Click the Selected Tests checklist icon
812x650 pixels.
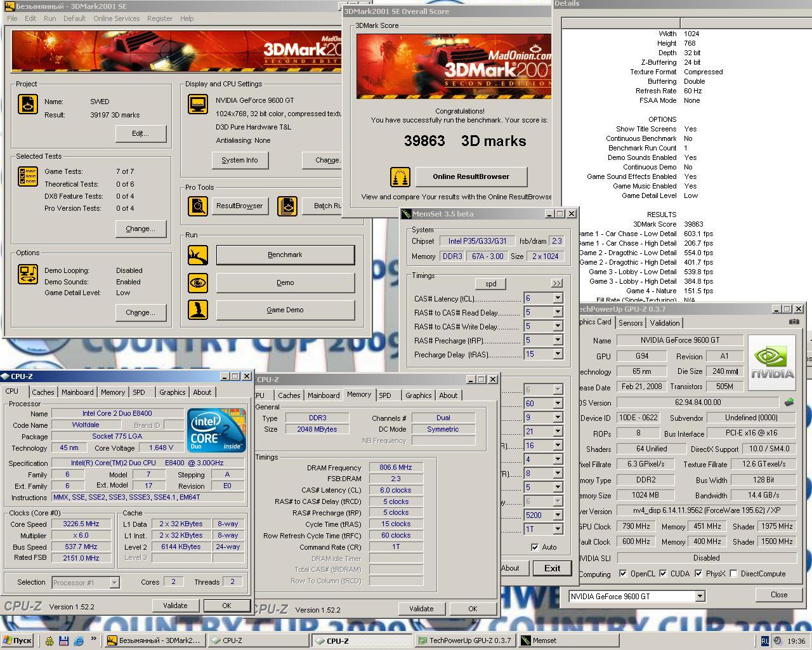tap(27, 176)
